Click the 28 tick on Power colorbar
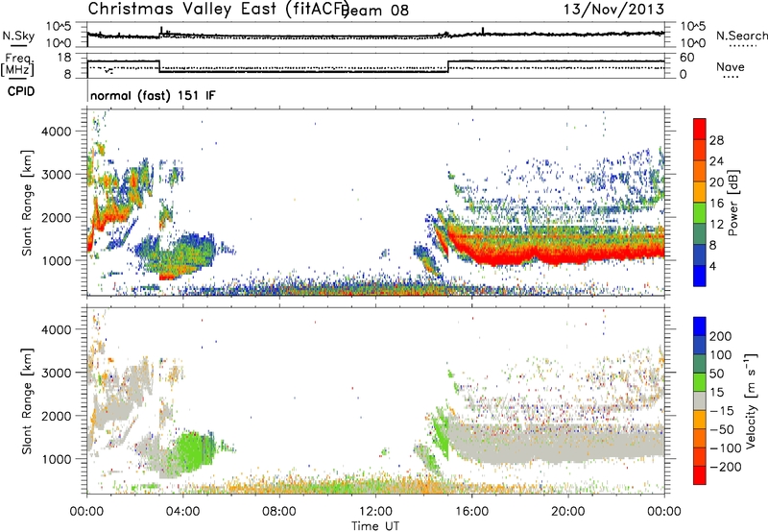Image resolution: width=768 pixels, height=532 pixels. (716, 140)
